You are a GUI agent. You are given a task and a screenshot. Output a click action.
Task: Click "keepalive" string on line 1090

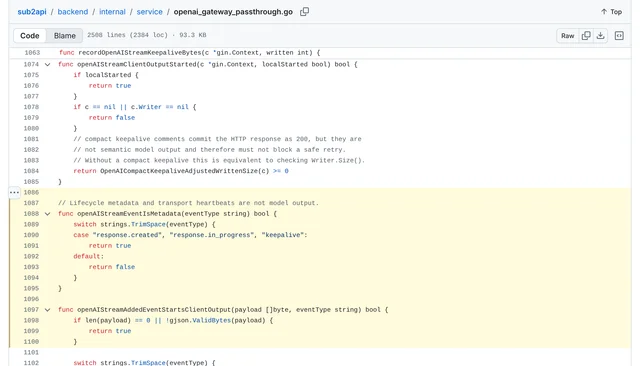click(x=283, y=235)
